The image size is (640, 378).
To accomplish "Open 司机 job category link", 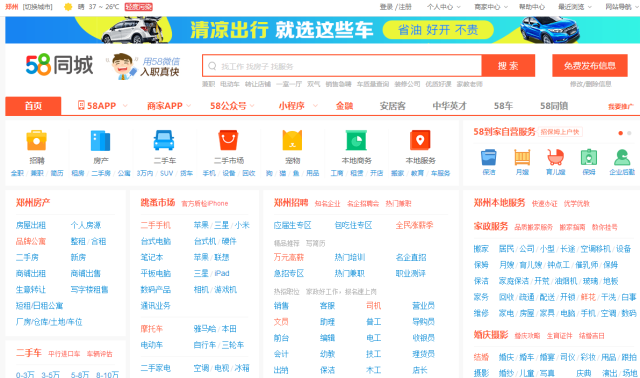I will (373, 305).
